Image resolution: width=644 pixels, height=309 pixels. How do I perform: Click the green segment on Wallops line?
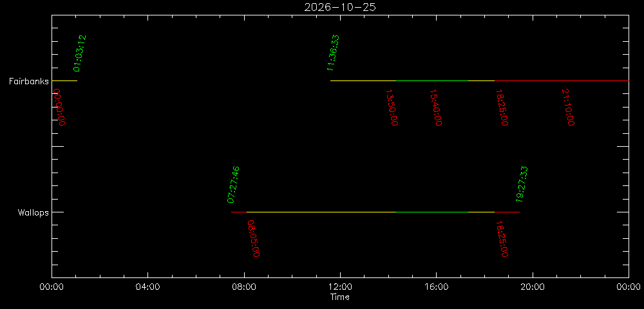click(x=432, y=212)
